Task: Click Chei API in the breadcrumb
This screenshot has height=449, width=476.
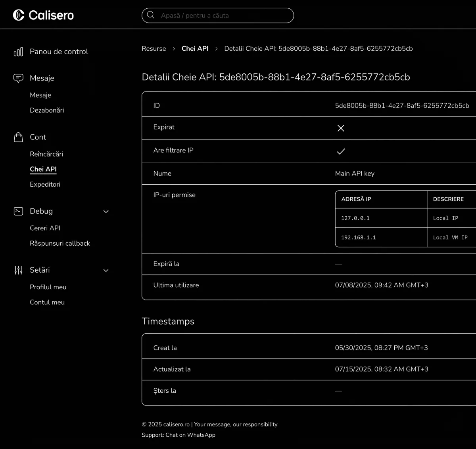Action: pyautogui.click(x=195, y=48)
